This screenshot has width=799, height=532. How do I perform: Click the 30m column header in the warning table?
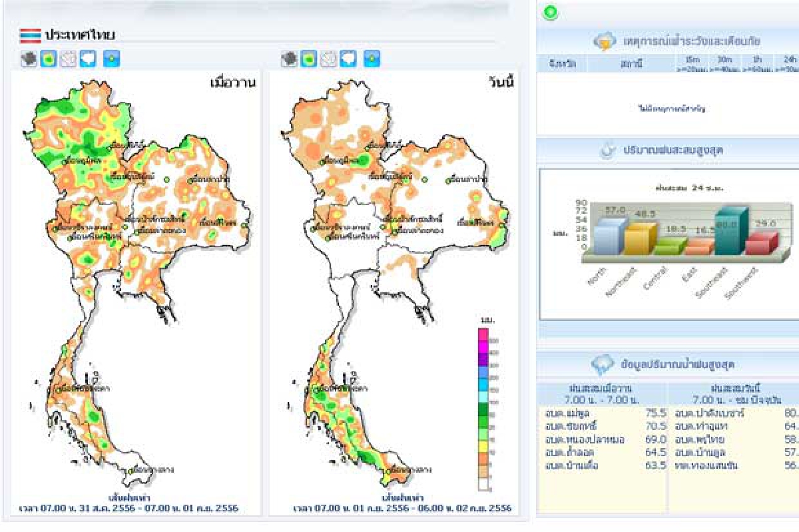[x=725, y=64]
